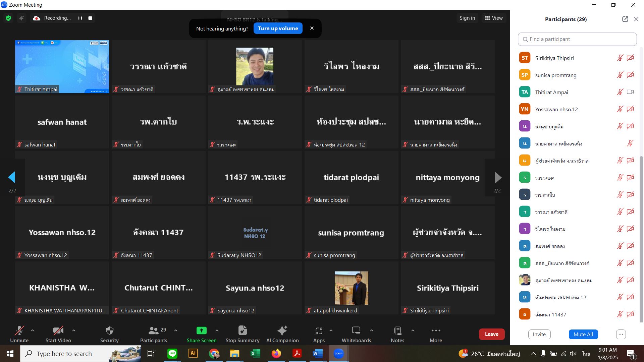
Task: Select Sudarat.y NHSO12 tile
Action: [255, 233]
